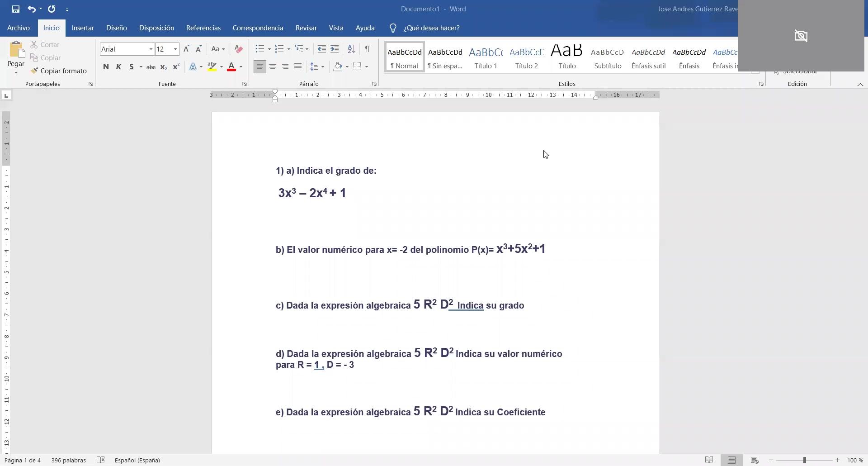
Task: Apply the Sin espaciado style
Action: pos(445,57)
